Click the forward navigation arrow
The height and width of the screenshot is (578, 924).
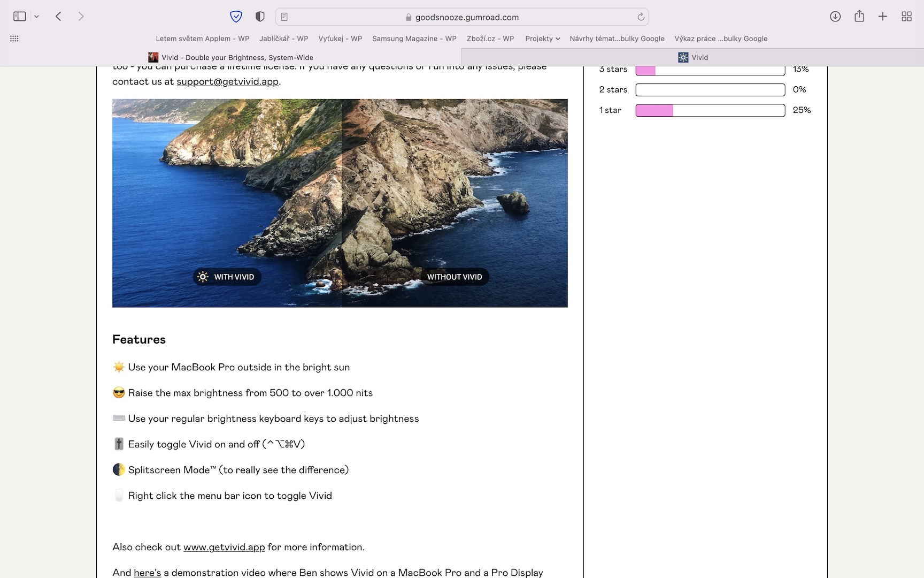tap(81, 17)
